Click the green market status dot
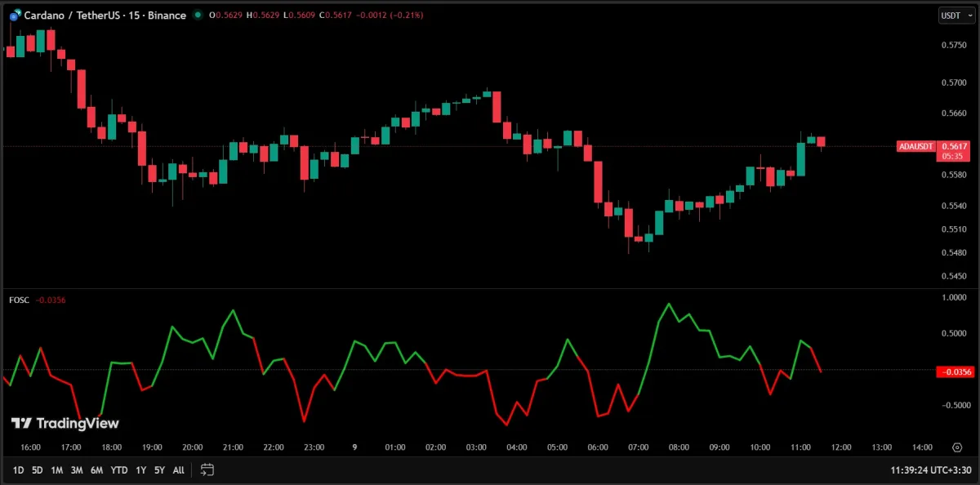 coord(198,15)
